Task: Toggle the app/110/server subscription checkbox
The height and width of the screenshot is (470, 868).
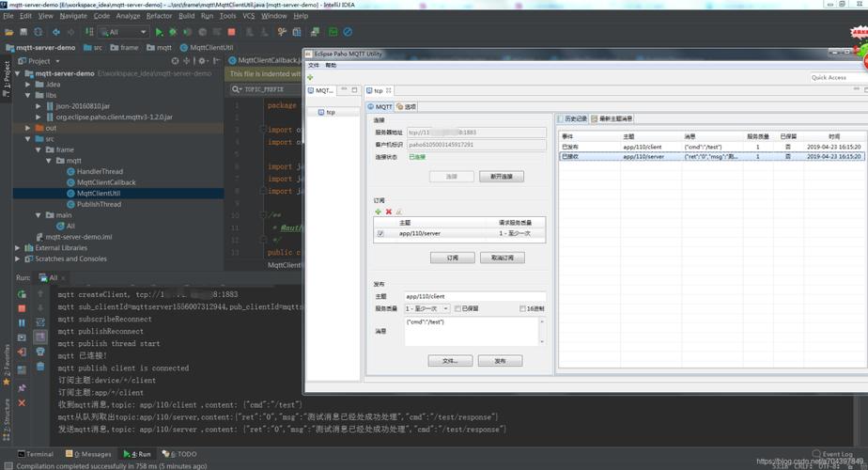Action: click(380, 234)
